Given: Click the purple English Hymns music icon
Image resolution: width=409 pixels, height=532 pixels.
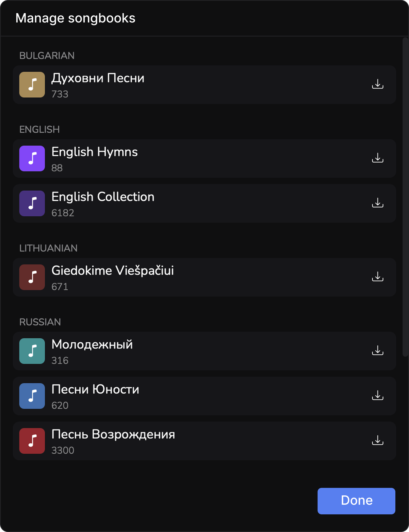Looking at the screenshot, I should (32, 158).
